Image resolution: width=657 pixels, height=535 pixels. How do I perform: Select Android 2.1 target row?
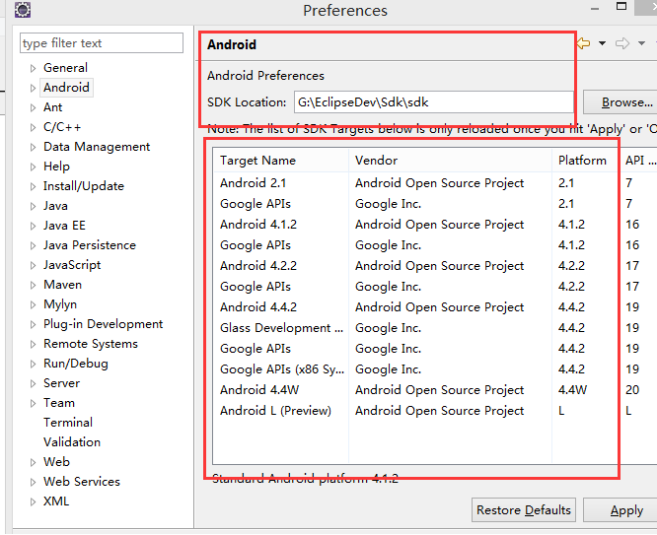[x=435, y=183]
